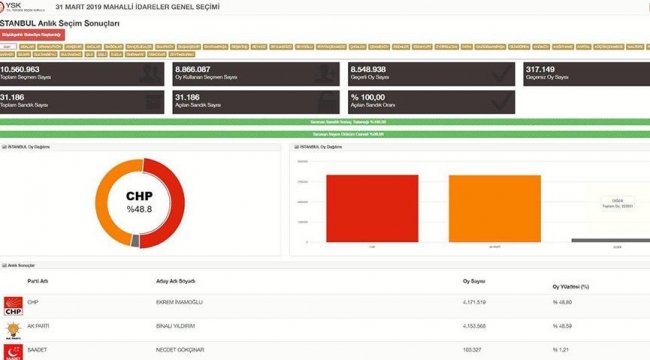The image size is (650, 360).
Task: Click the voters icon on Toplam Seçmen Sayısı card
Action: point(149,74)
